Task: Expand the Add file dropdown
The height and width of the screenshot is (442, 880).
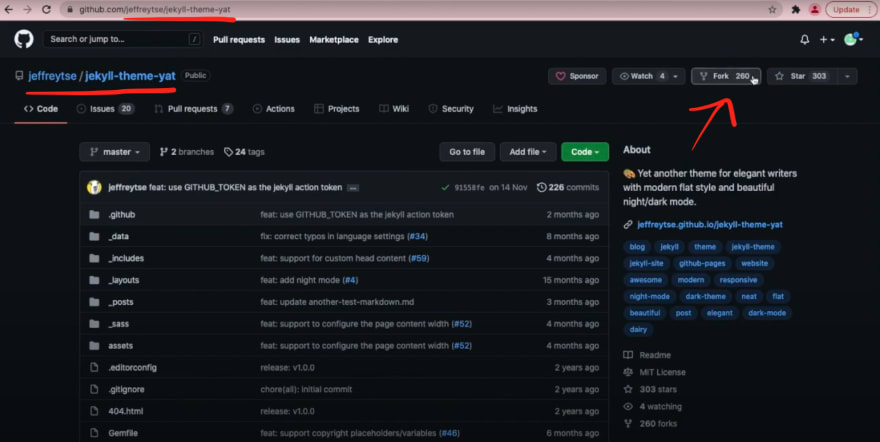Action: pyautogui.click(x=528, y=152)
